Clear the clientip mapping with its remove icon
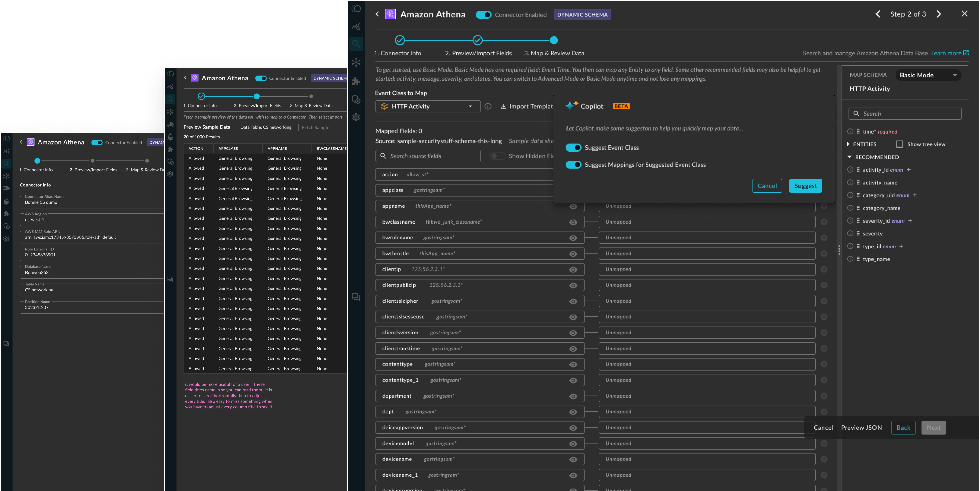This screenshot has width=980, height=491. pyautogui.click(x=824, y=269)
